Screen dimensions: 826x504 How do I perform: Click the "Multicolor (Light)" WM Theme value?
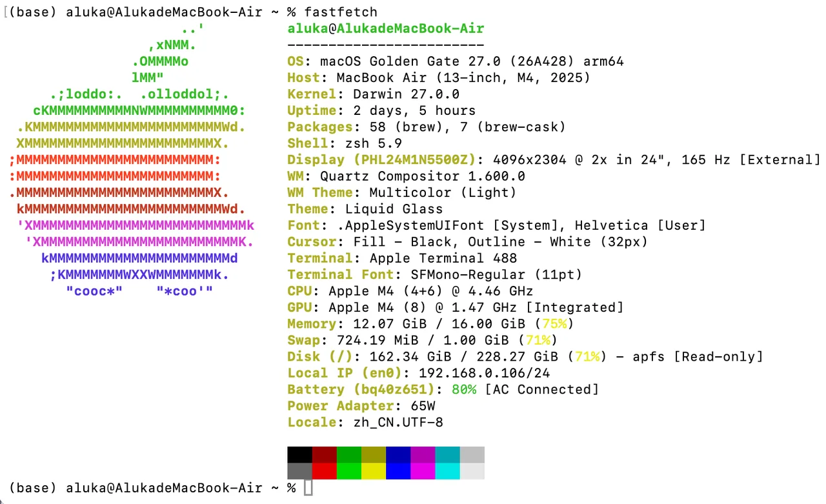443,193
